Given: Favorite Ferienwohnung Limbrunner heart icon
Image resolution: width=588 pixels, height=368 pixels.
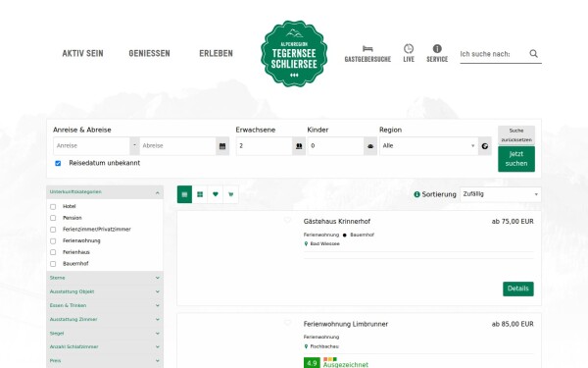Looking at the screenshot, I should click(x=287, y=323).
